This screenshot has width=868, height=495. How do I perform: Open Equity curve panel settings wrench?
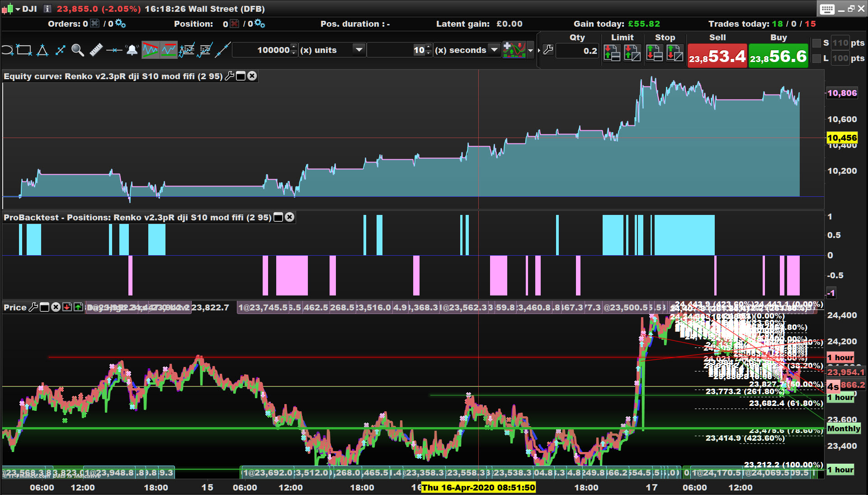coord(229,76)
